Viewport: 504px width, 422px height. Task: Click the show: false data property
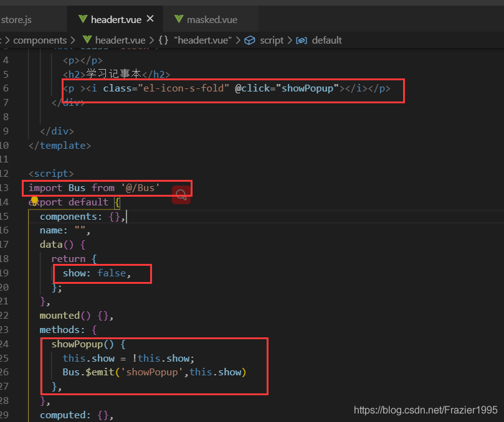click(x=97, y=273)
